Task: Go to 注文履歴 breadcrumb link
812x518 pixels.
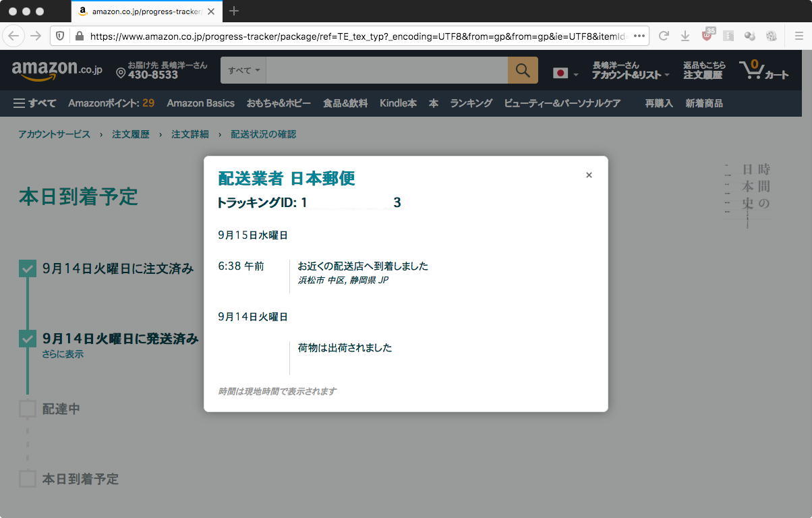Action: 131,134
